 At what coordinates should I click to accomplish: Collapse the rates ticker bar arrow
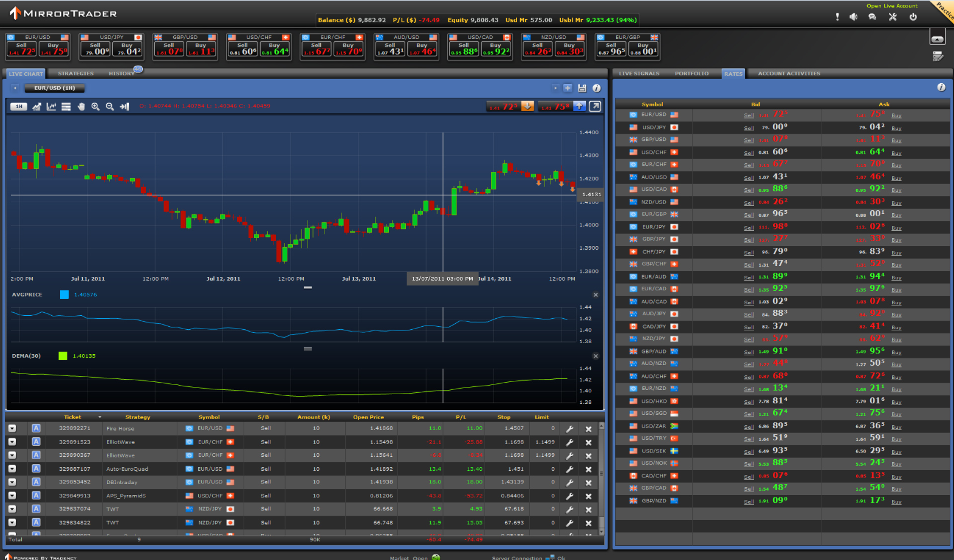(x=938, y=38)
